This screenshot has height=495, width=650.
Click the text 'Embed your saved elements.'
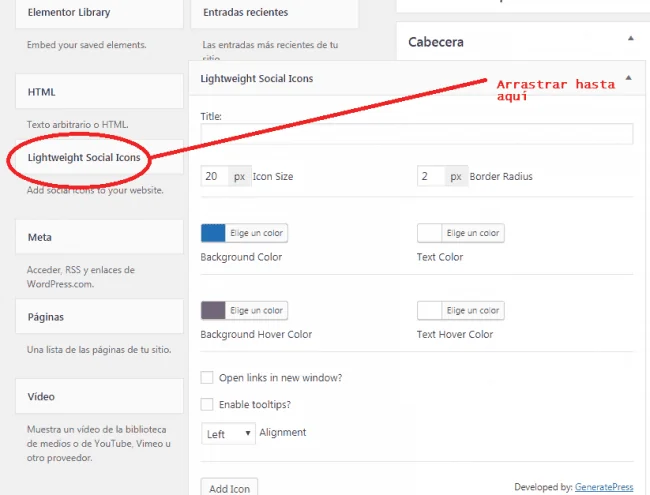[x=87, y=45]
